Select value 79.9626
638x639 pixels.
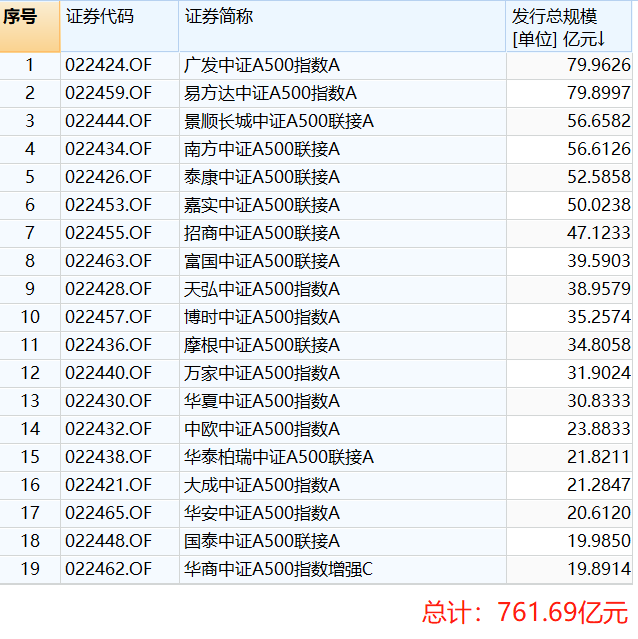[x=569, y=65]
